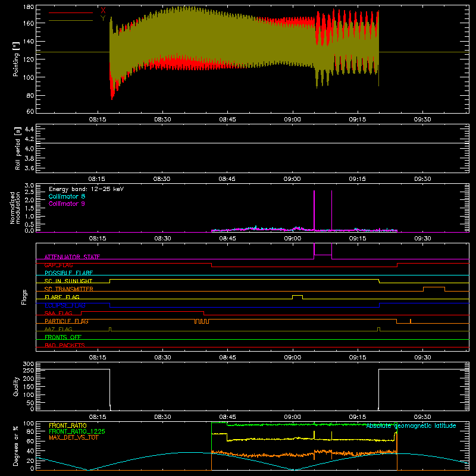Image resolution: width=476 pixels, height=476 pixels.
Task: Click the olive Y legend line sample
Action: point(71,20)
